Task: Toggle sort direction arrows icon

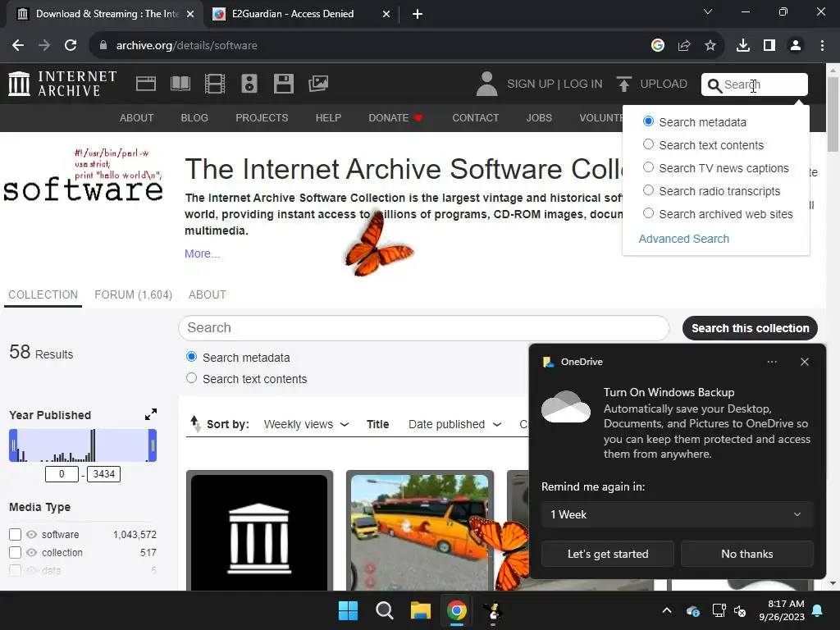Action: tap(195, 424)
